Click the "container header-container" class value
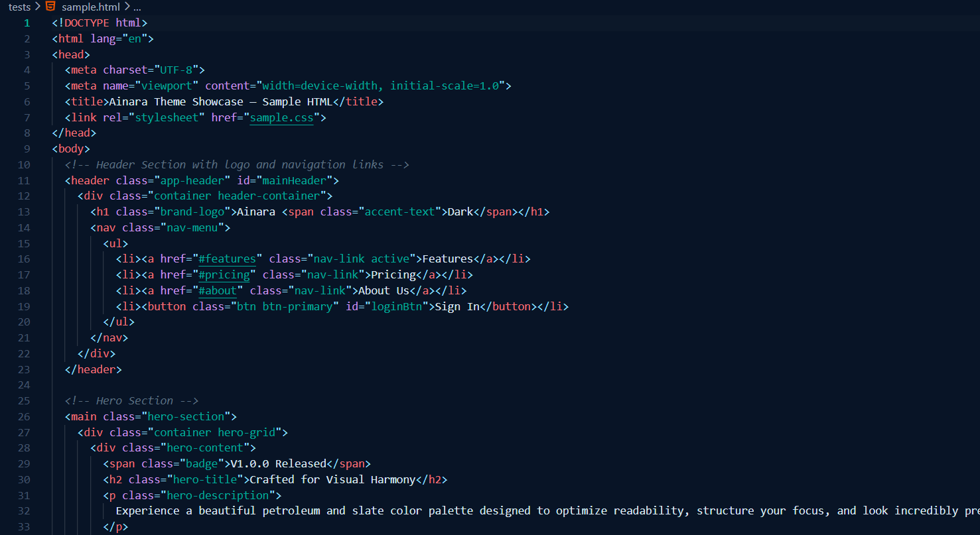Screen dimensions: 980x535 click(x=237, y=196)
